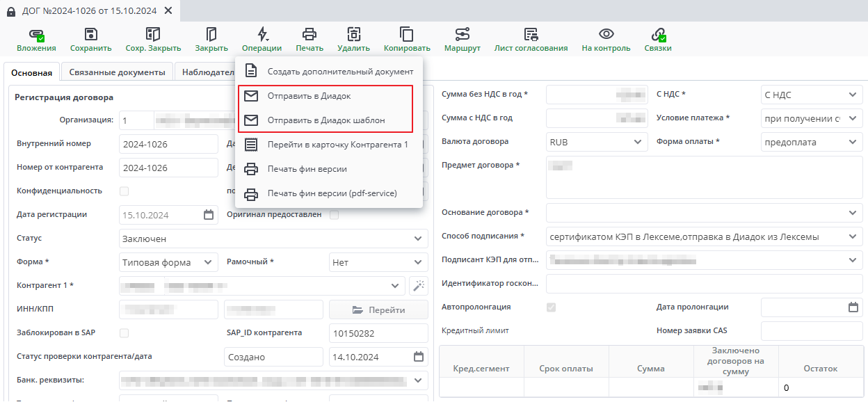This screenshot has width=868, height=402.
Task: Open calendar for Дата регистрации
Action: tap(209, 215)
